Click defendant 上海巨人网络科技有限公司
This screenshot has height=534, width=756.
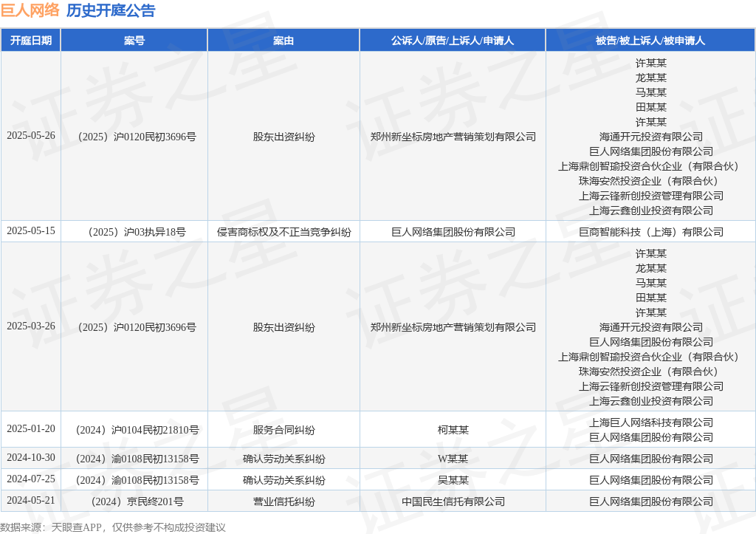point(650,422)
